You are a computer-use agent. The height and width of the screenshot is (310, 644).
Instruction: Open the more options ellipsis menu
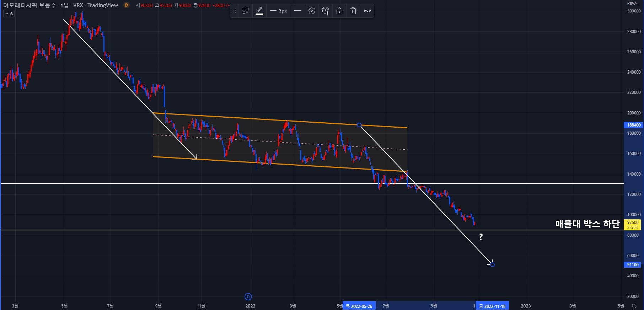point(367,11)
